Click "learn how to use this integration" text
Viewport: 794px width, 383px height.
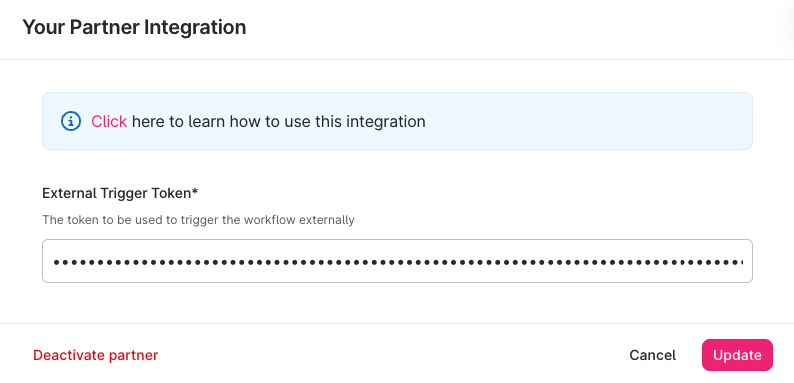(308, 122)
